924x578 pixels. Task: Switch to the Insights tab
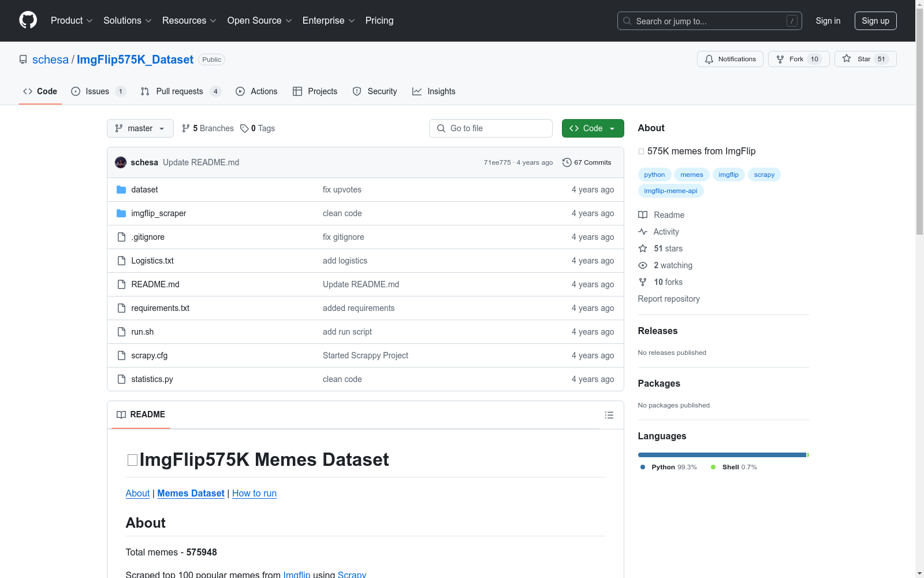click(x=434, y=91)
